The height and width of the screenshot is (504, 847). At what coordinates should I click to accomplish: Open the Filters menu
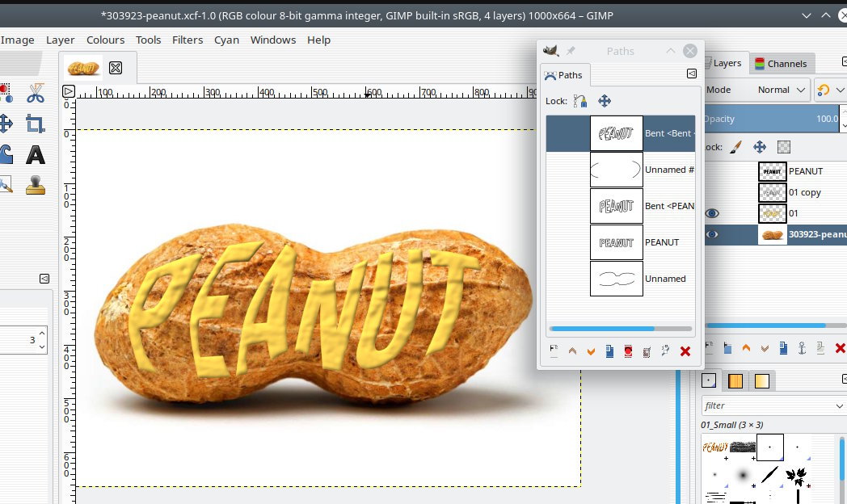[x=188, y=40]
